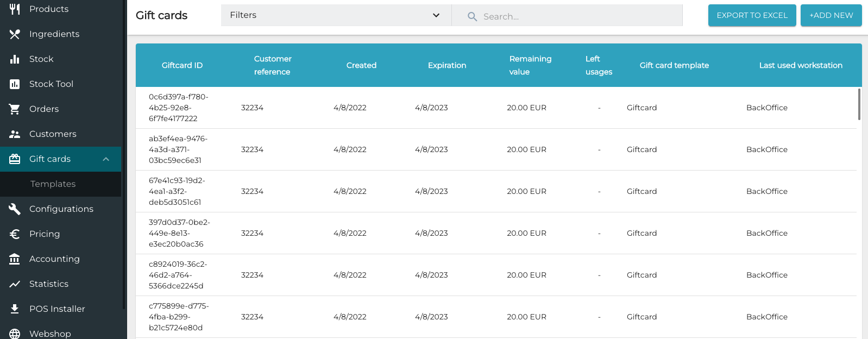Click the sidebar scrollbar
This screenshot has height=339, width=868.
click(x=124, y=154)
